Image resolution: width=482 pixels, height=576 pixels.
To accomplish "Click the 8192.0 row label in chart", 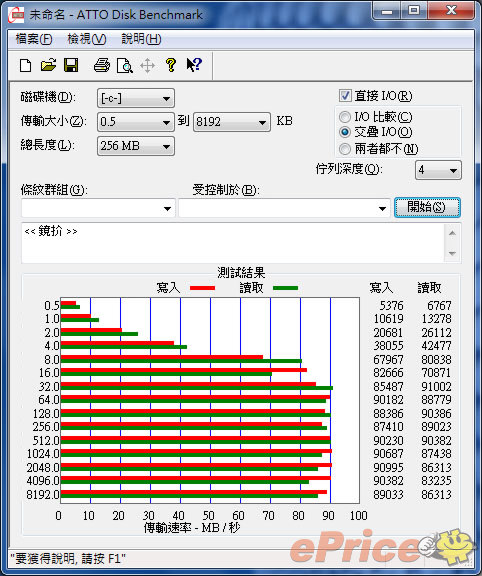I will (x=43, y=495).
